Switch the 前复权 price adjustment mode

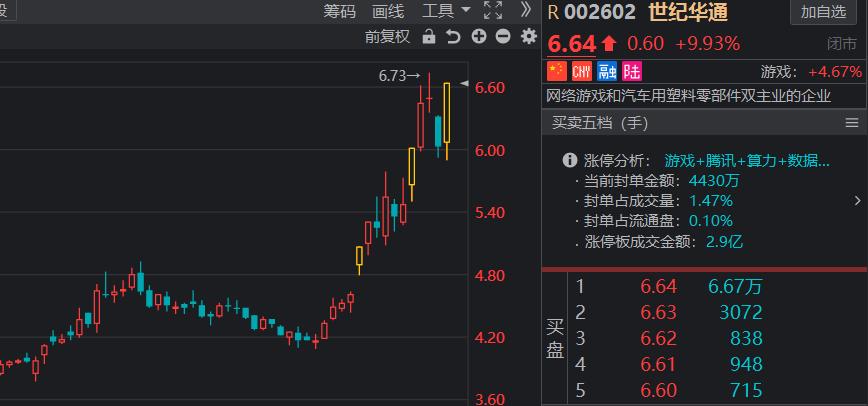coord(388,37)
